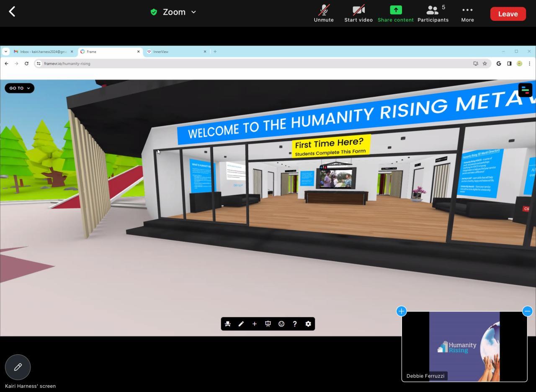Screen dimensions: 536x392
Task: Click the sit/chair icon in Frame toolbar
Action: click(x=228, y=324)
